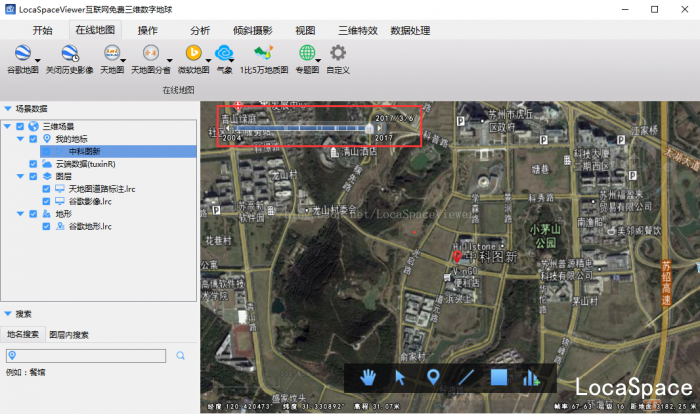The width and height of the screenshot is (700, 414).
Task: Minimize the LocaSpaceViewer window
Action: pyautogui.click(x=625, y=9)
